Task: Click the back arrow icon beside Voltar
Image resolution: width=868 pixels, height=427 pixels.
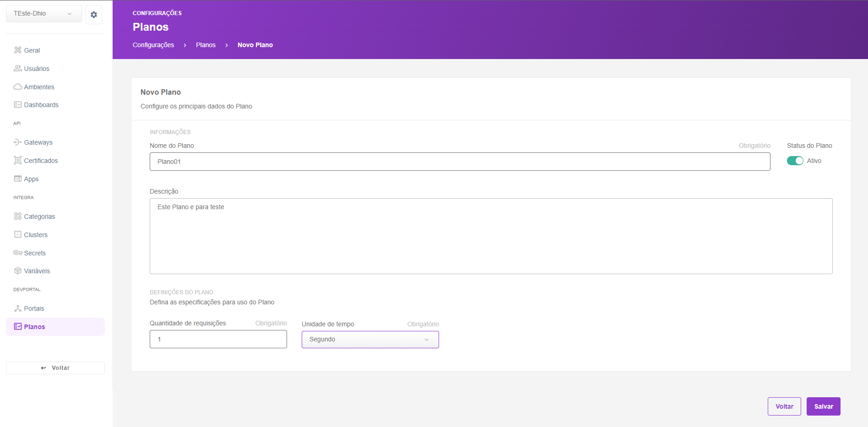Action: tap(43, 368)
